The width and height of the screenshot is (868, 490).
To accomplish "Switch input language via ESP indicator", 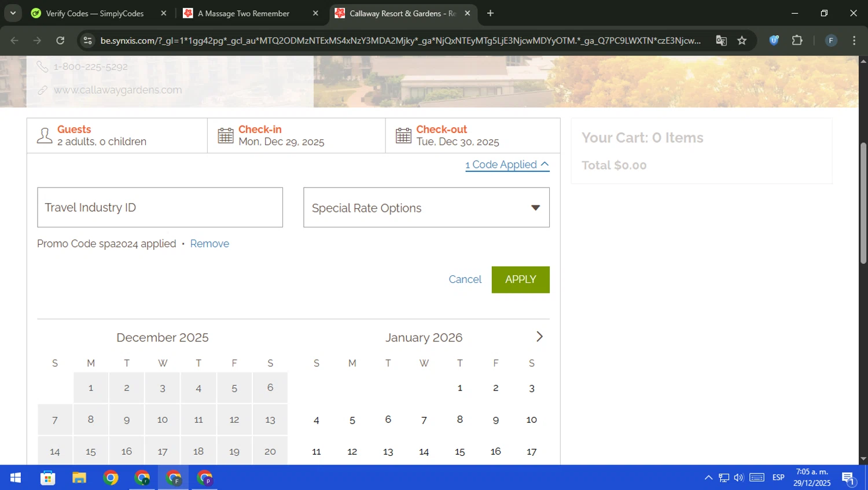I will 778,478.
